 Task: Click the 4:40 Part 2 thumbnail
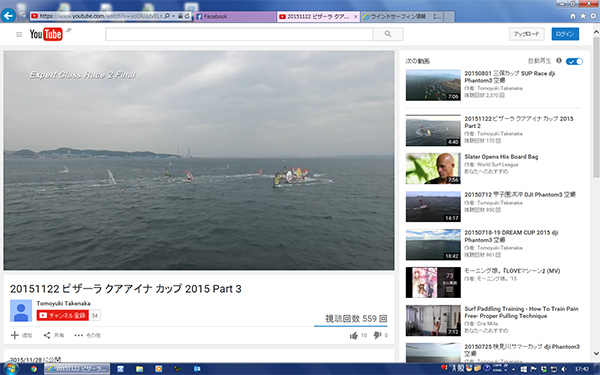pos(433,130)
